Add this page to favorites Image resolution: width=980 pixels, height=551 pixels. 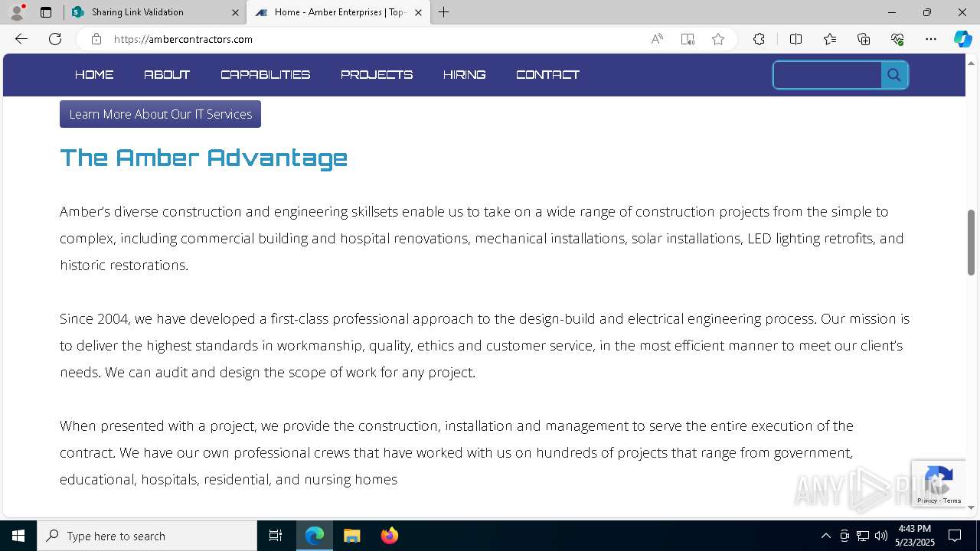[718, 39]
